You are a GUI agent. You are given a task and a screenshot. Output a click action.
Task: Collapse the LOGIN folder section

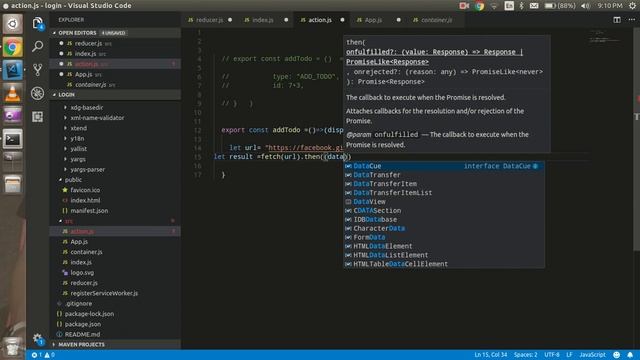tap(66, 94)
